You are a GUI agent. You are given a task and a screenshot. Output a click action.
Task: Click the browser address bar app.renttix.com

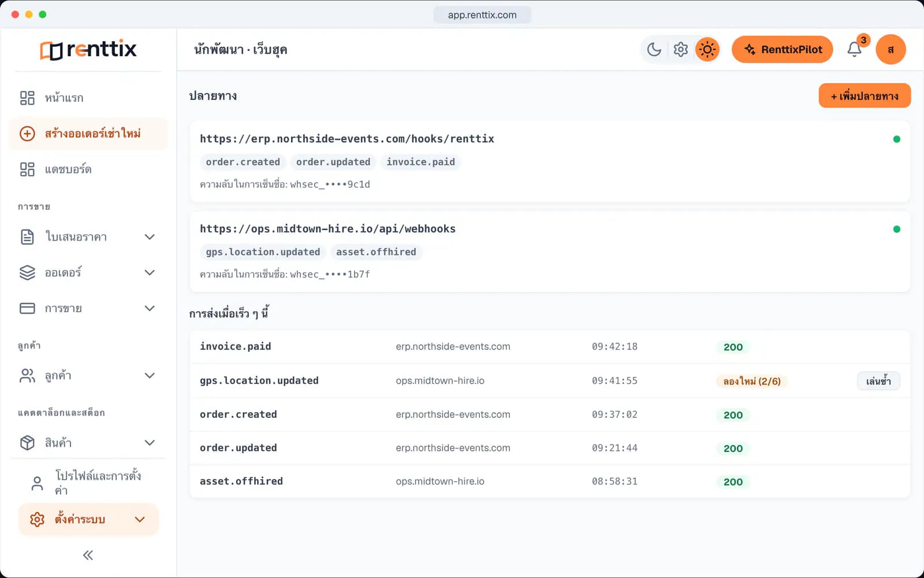pyautogui.click(x=482, y=15)
